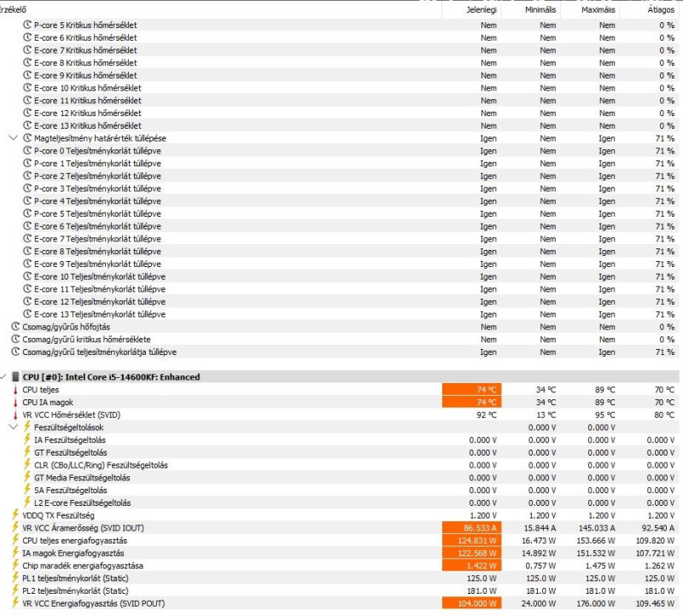The width and height of the screenshot is (683, 616).
Task: Click clock icon of E-core 10 Kritikus hőmérséklet
Action: [x=27, y=88]
